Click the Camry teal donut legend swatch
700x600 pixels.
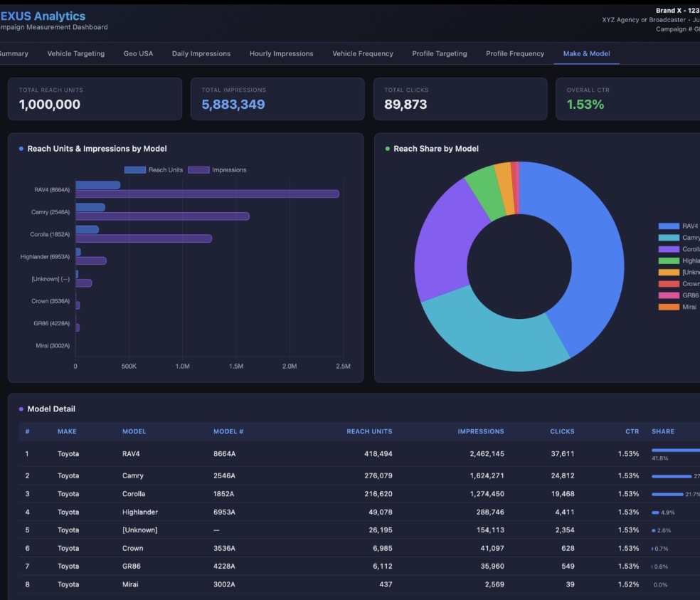[669, 238]
